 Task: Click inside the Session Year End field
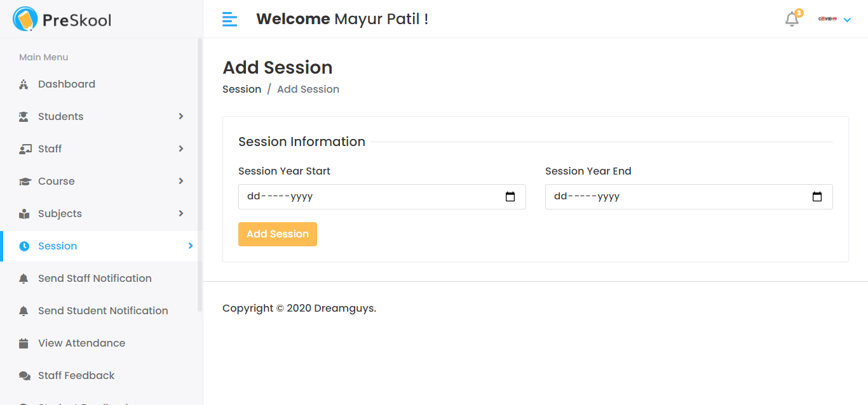pos(667,197)
